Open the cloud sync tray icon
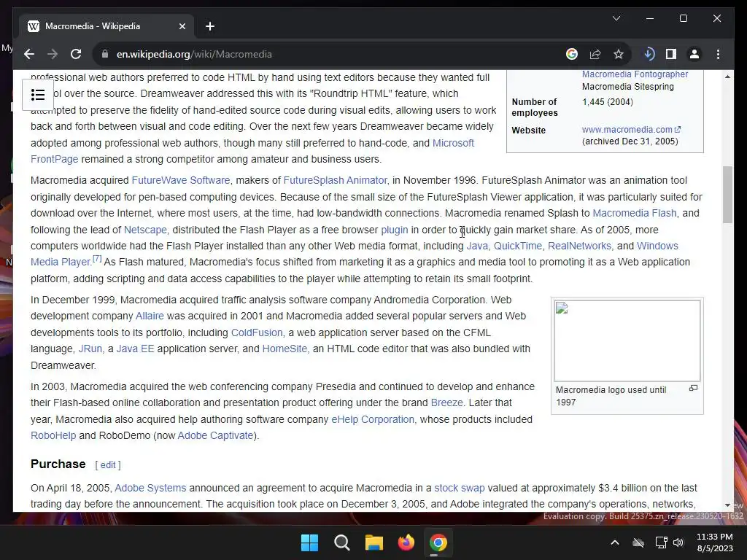 click(638, 542)
